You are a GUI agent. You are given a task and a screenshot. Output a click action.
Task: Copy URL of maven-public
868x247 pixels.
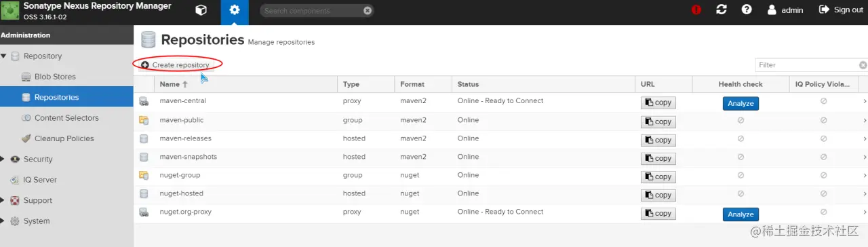tap(658, 121)
